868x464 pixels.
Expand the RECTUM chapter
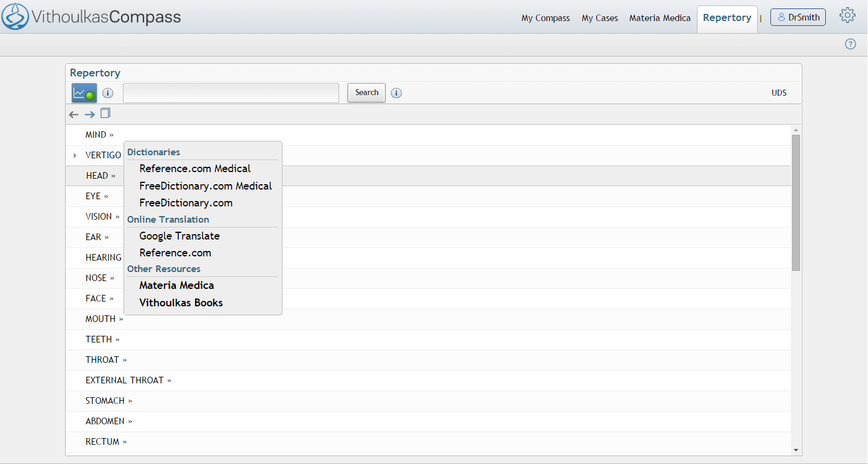pos(106,442)
